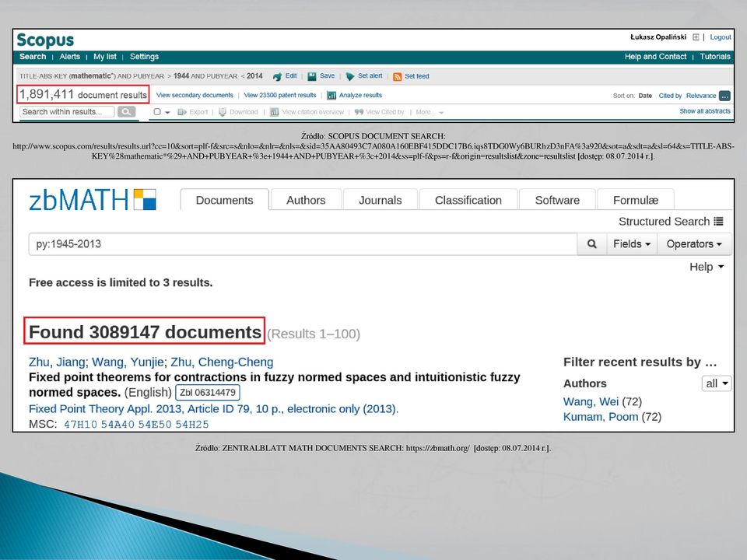Switch to the Software tab
Screen dimensions: 747x560
(557, 200)
